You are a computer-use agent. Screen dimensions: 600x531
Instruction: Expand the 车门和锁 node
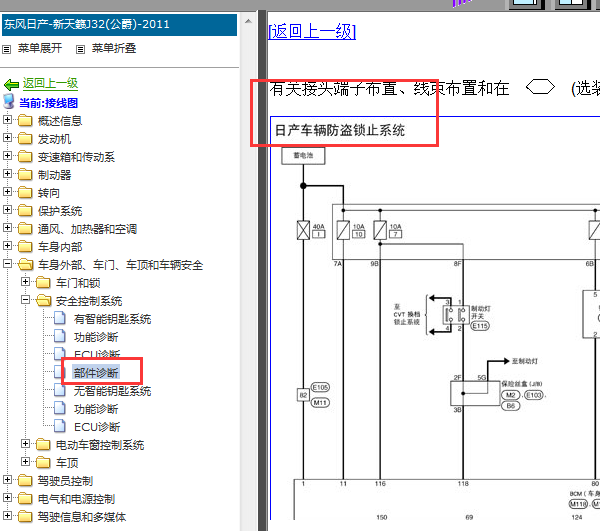tap(25, 282)
